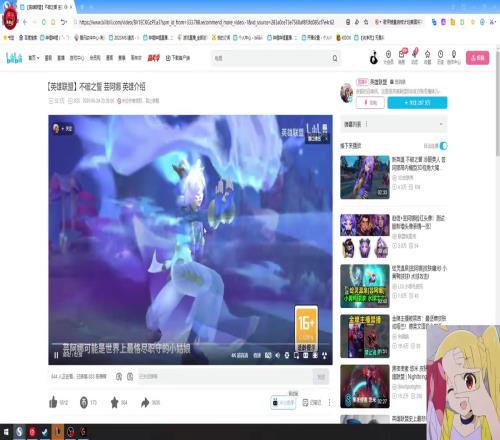Expand the collapsed danmaku list panel arrow

coord(441,124)
